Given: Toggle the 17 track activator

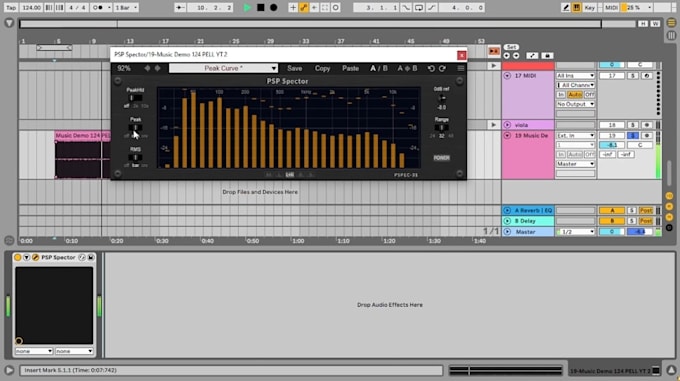Looking at the screenshot, I should pyautogui.click(x=611, y=75).
